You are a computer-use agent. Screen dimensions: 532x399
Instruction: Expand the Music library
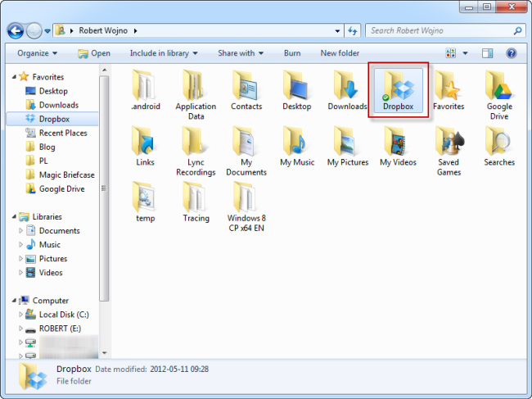click(20, 244)
